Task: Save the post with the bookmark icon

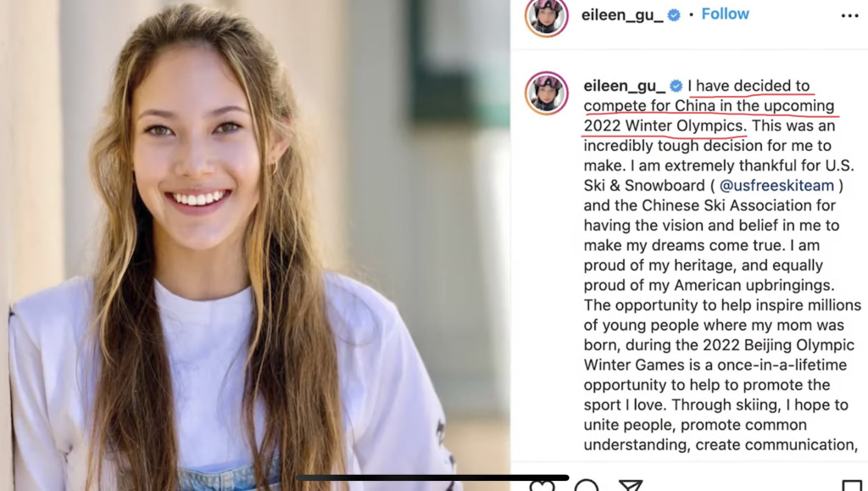Action: click(x=852, y=485)
